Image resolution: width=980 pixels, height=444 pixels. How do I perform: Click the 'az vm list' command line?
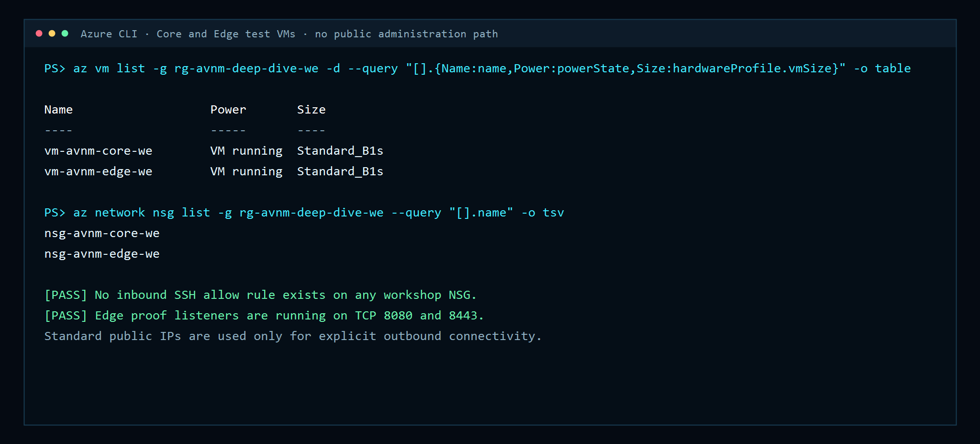478,68
